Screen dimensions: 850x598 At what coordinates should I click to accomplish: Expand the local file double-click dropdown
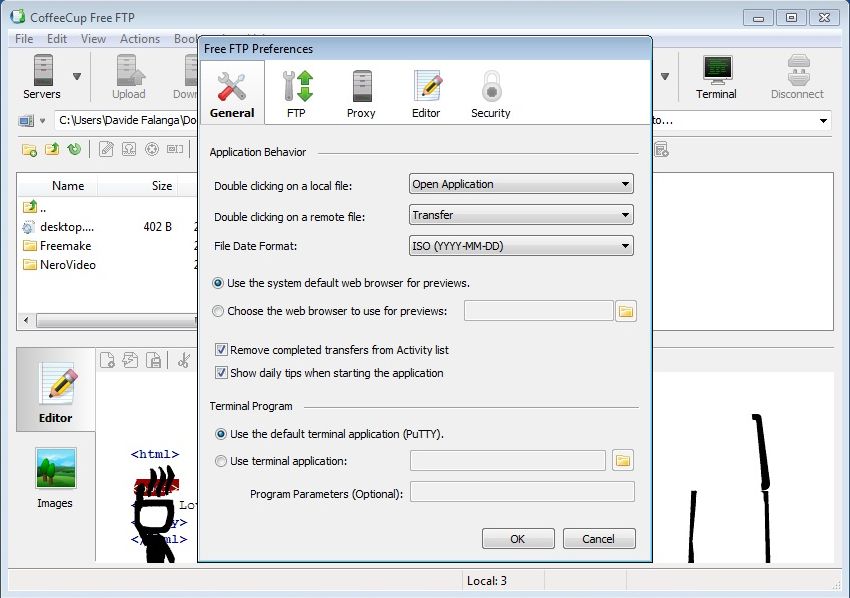tap(521, 184)
